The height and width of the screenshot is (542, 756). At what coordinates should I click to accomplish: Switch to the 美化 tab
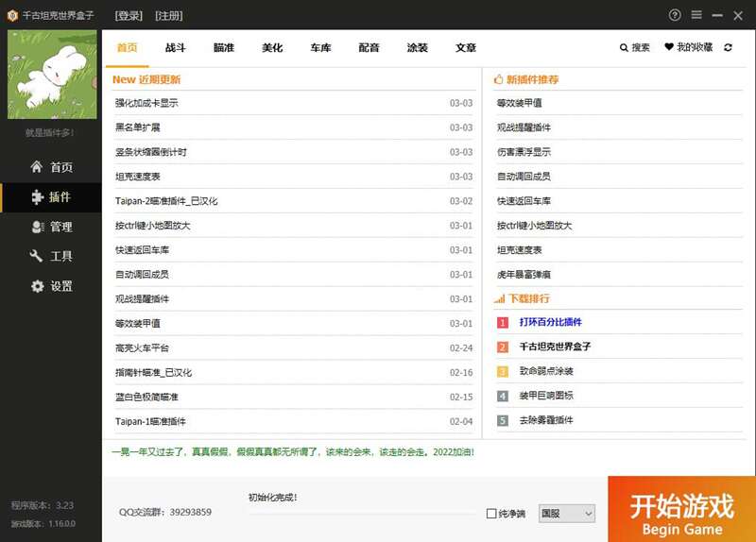tap(272, 48)
